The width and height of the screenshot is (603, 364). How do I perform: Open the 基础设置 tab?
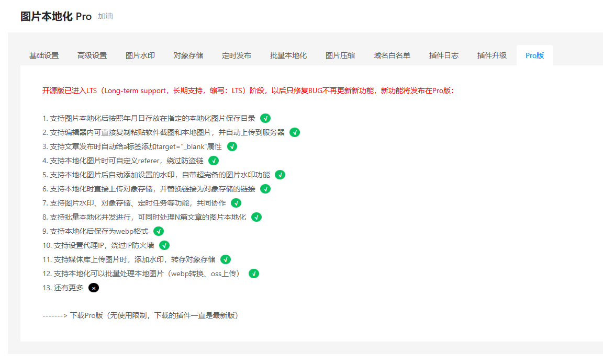44,55
